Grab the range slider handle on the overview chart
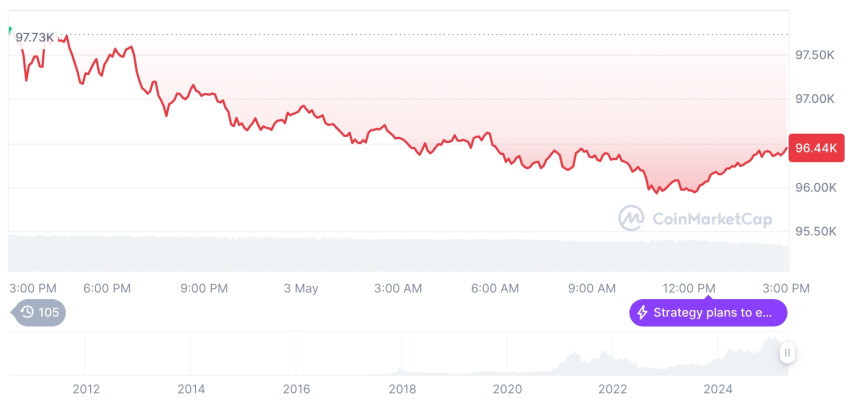 [x=788, y=352]
